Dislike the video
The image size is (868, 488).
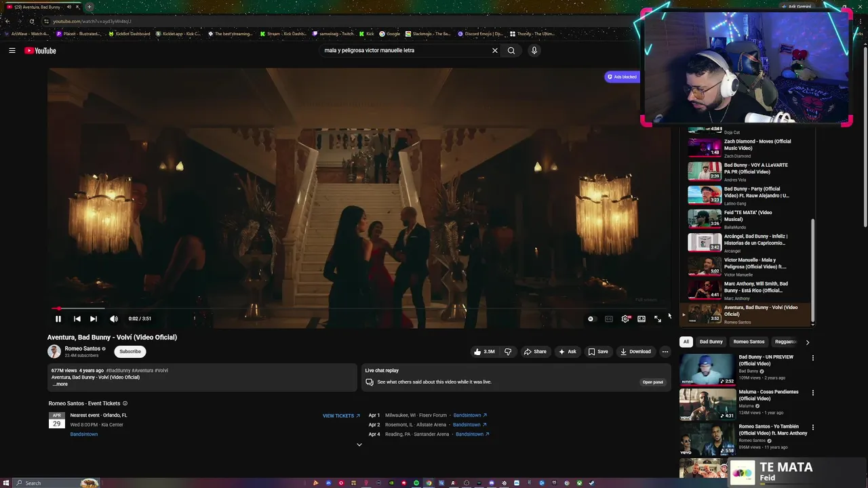click(508, 352)
